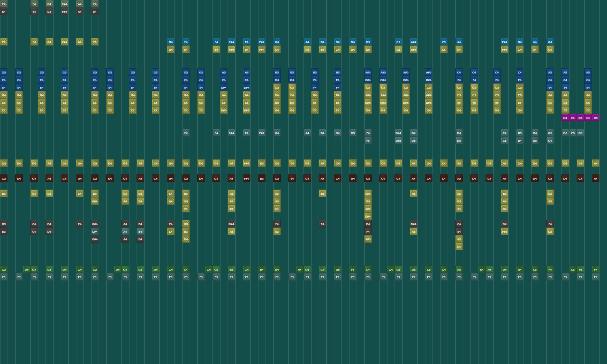Click pale F#4 note in the topmost row
This screenshot has height=364, width=607.
64,4
